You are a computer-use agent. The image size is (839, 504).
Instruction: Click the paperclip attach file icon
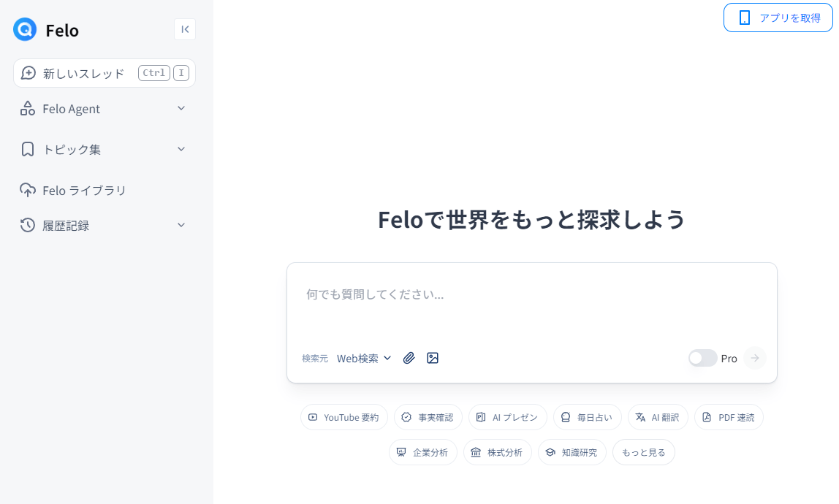pyautogui.click(x=409, y=358)
